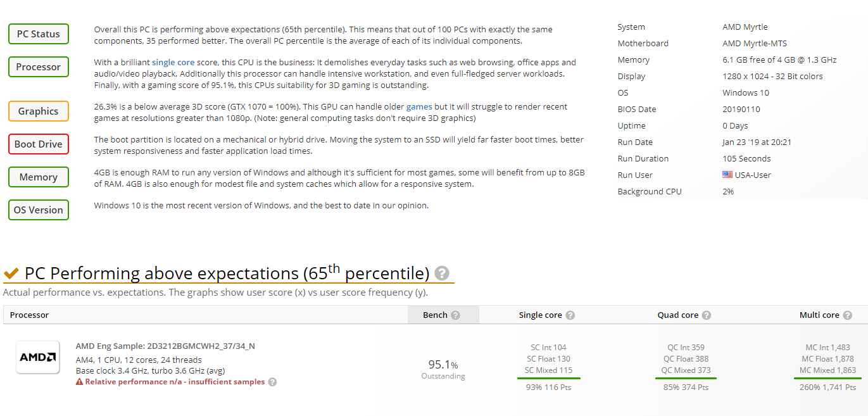
Task: Click the OS Version button
Action: [x=39, y=210]
